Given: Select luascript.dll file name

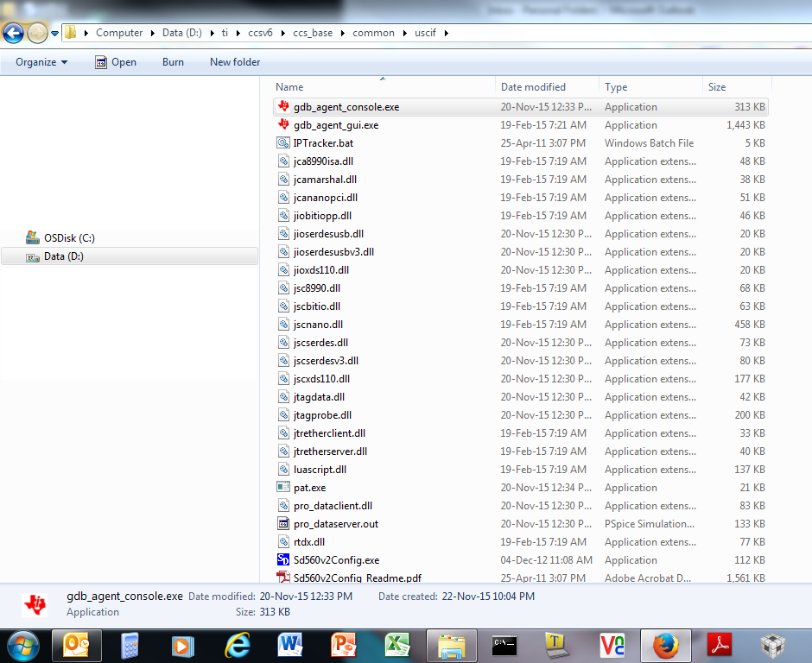Looking at the screenshot, I should pyautogui.click(x=320, y=470).
